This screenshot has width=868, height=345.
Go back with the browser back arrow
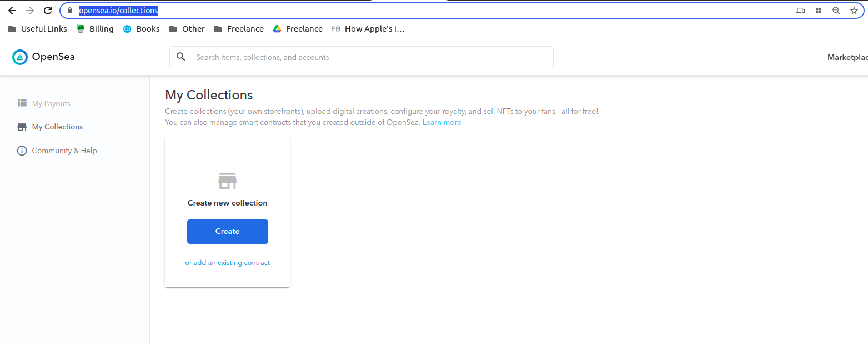coord(12,11)
